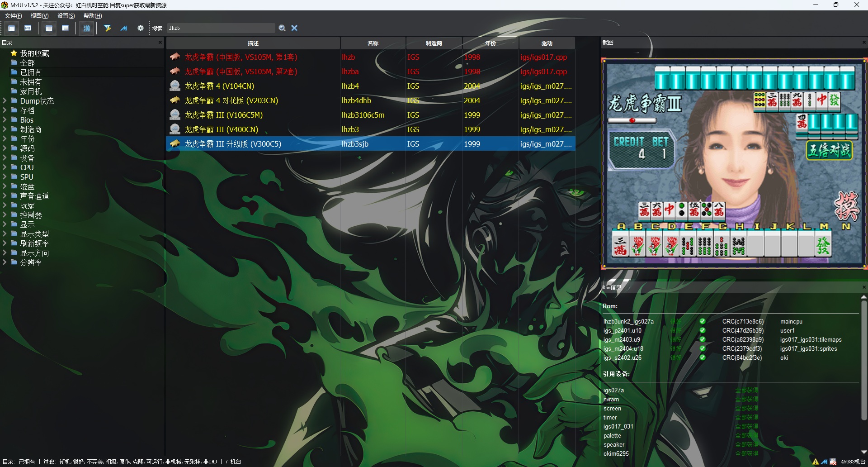Image resolution: width=868 pixels, height=467 pixels.
Task: Click the blue MAME logo toolbar icon
Action: pyautogui.click(x=124, y=28)
